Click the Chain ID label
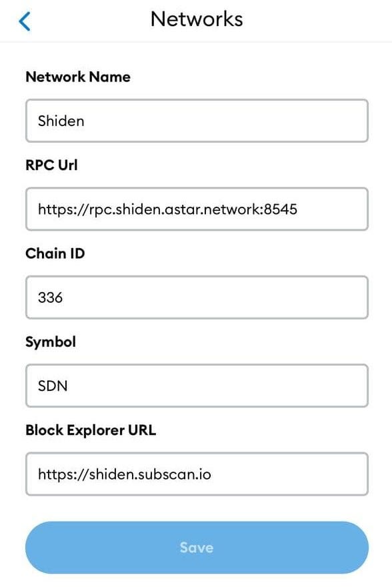The width and height of the screenshot is (392, 587). click(55, 253)
